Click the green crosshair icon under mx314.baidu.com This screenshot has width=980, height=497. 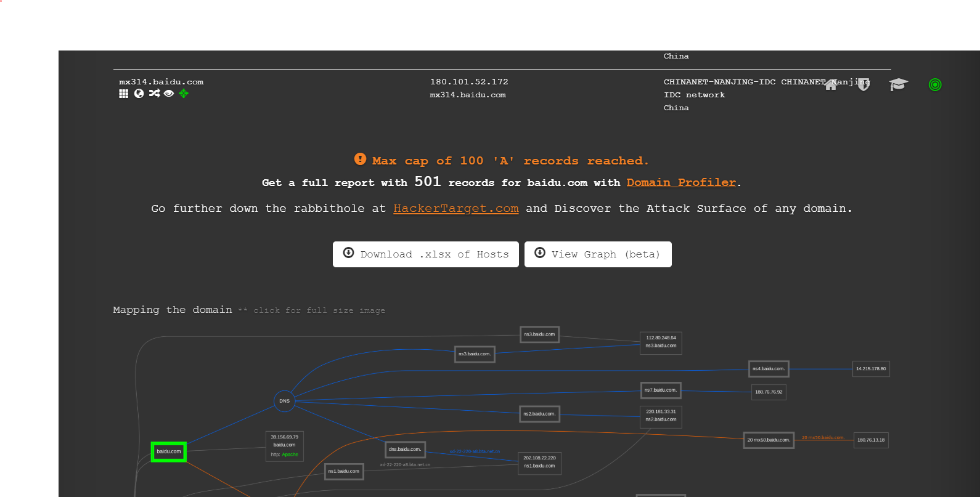coord(184,94)
